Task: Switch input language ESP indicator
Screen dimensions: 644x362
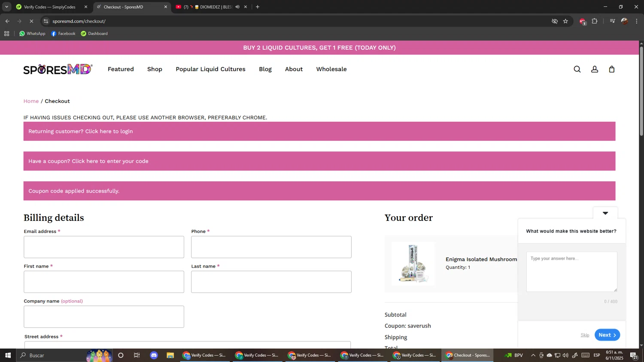Action: tap(597, 355)
